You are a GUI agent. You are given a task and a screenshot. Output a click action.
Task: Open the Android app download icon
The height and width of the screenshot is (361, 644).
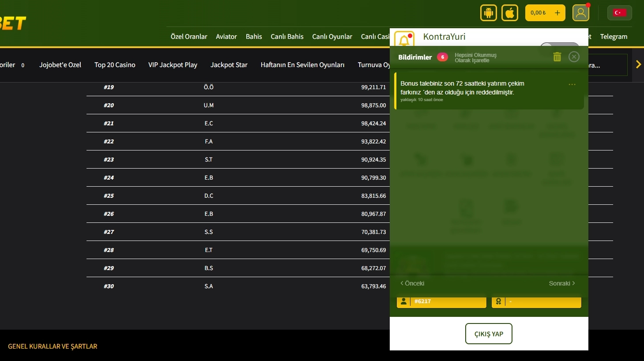tap(488, 13)
